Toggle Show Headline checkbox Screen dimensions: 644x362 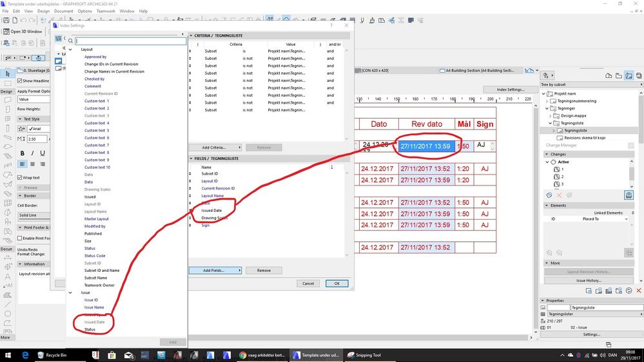click(20, 81)
